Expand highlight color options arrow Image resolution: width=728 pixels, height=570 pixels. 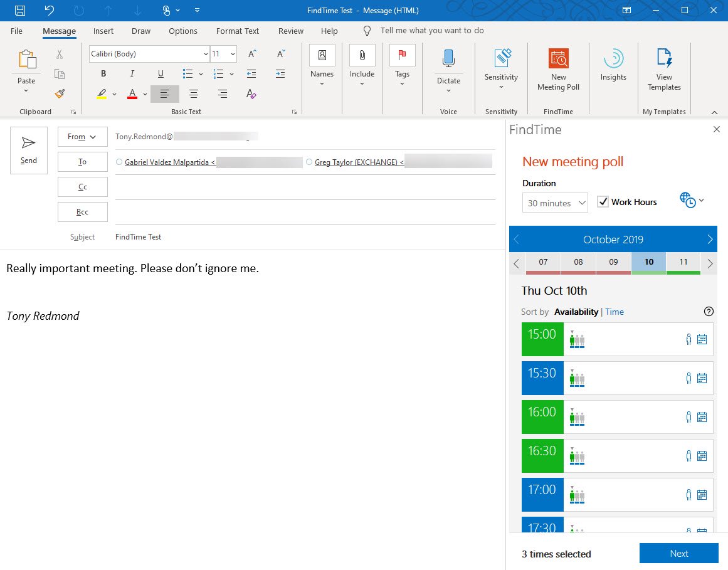[114, 94]
